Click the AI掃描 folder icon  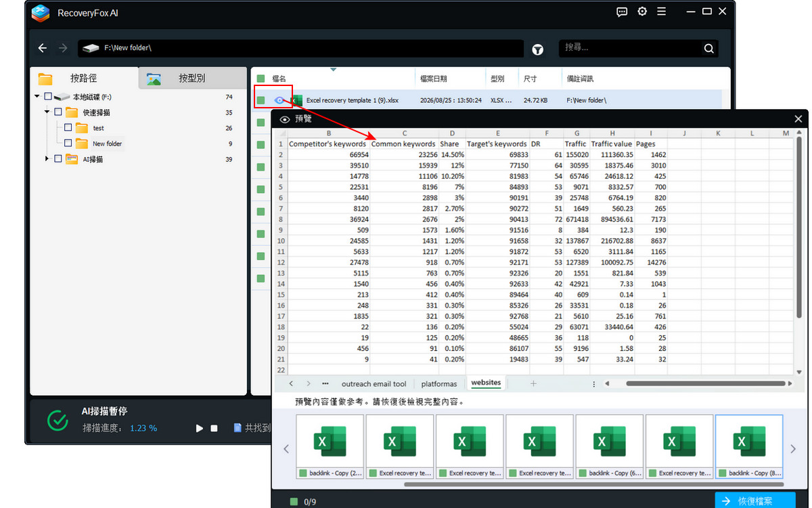(x=72, y=159)
